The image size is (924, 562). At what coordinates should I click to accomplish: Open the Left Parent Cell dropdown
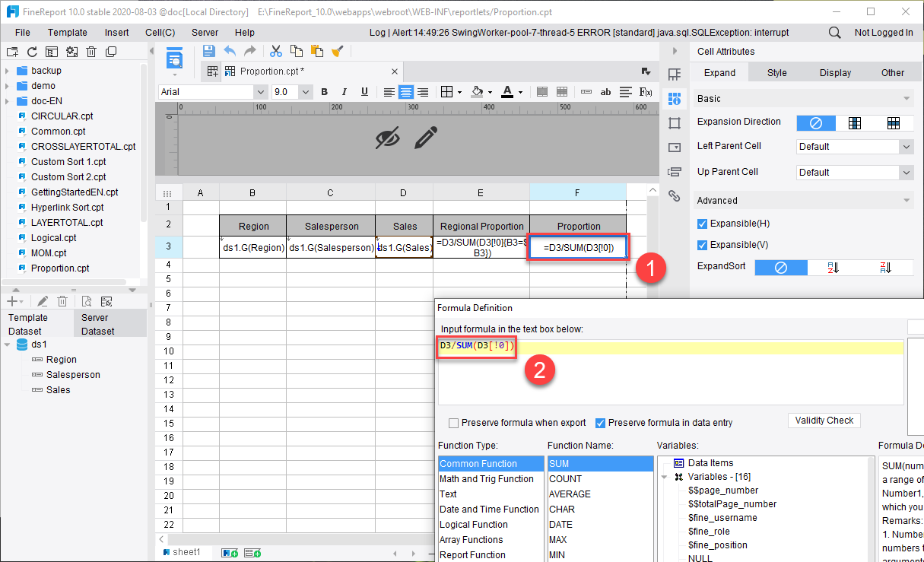click(x=854, y=147)
